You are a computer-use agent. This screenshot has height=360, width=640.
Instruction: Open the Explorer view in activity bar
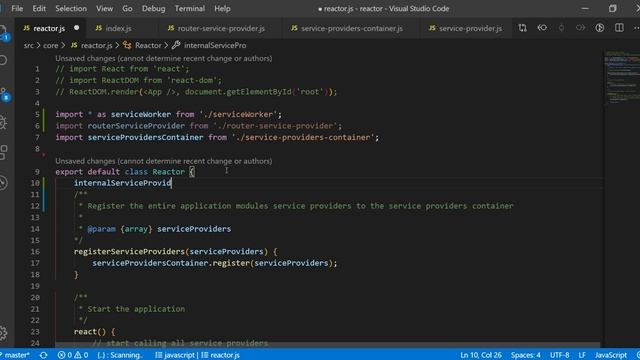click(x=3, y=32)
